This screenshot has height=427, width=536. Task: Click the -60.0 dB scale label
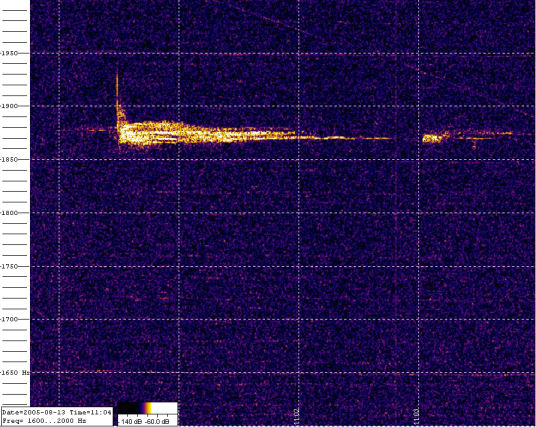[156, 422]
